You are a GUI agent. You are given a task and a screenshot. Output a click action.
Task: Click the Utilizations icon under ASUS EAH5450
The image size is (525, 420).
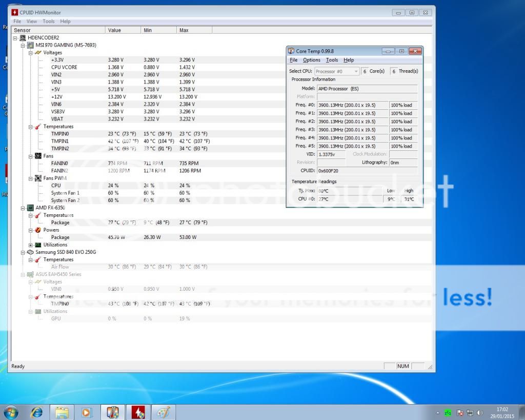click(x=38, y=311)
